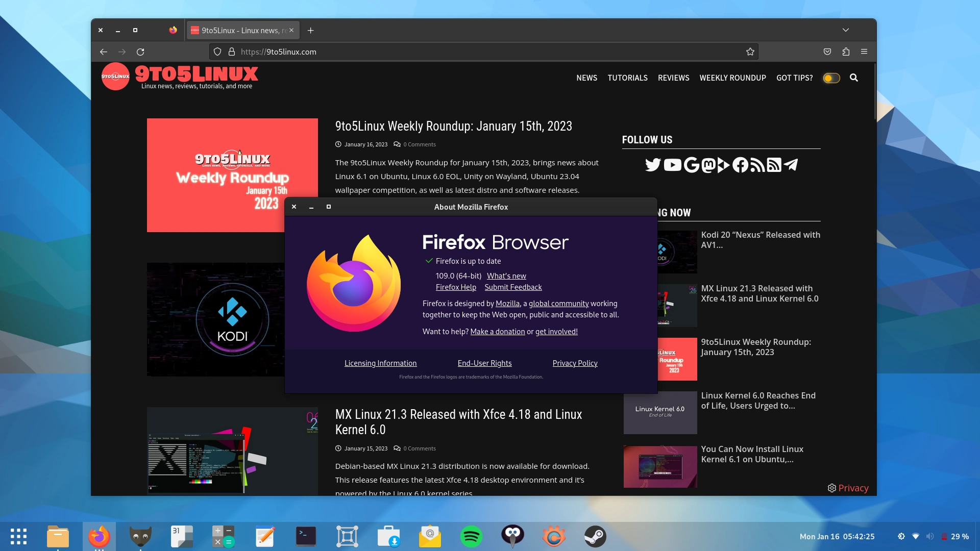Open Firefox's hamburger application menu
Viewport: 980px width, 551px height.
point(865,52)
